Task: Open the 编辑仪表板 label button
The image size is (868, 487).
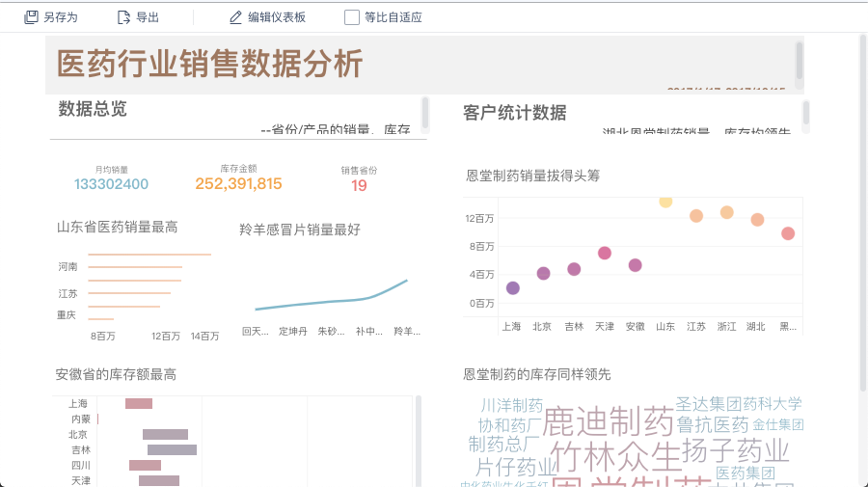Action: click(x=277, y=17)
